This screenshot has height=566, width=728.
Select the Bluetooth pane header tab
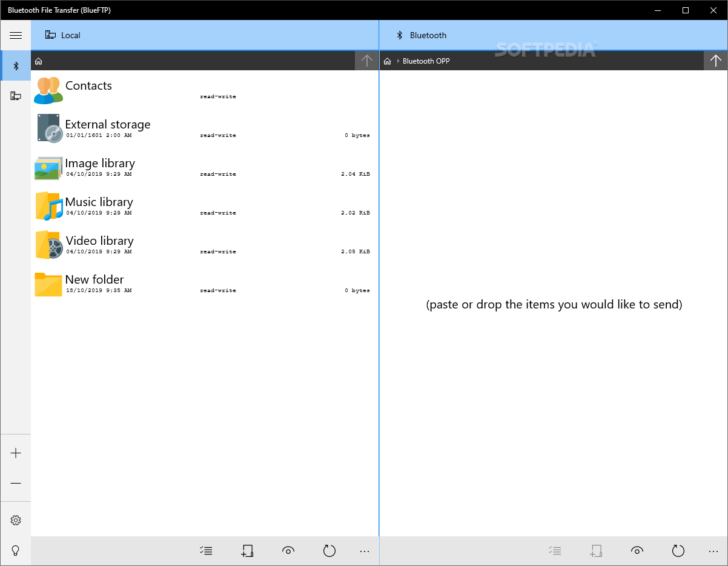(554, 35)
